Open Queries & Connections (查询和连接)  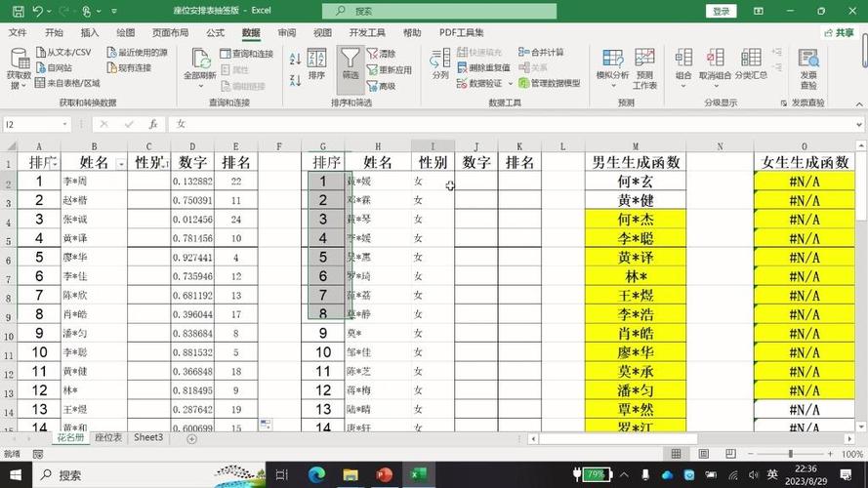(x=246, y=53)
